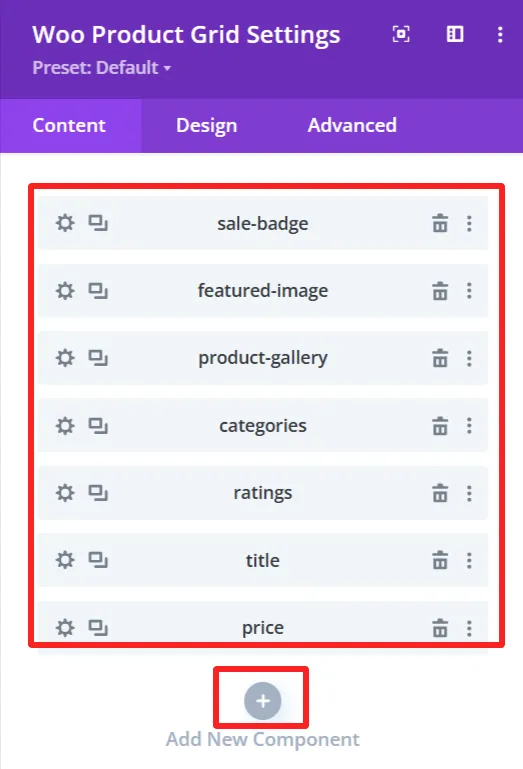Open the header three-dot options menu
This screenshot has width=523, height=769.
click(x=500, y=34)
